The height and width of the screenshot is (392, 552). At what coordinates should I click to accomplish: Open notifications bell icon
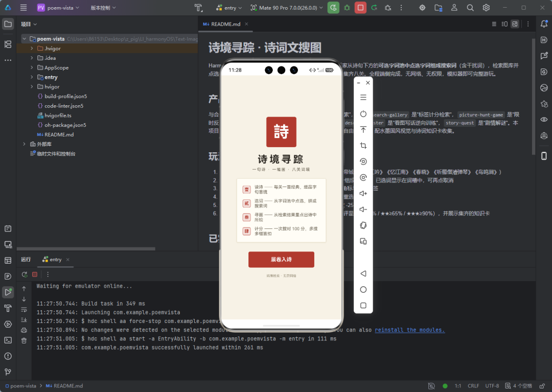pos(544,24)
